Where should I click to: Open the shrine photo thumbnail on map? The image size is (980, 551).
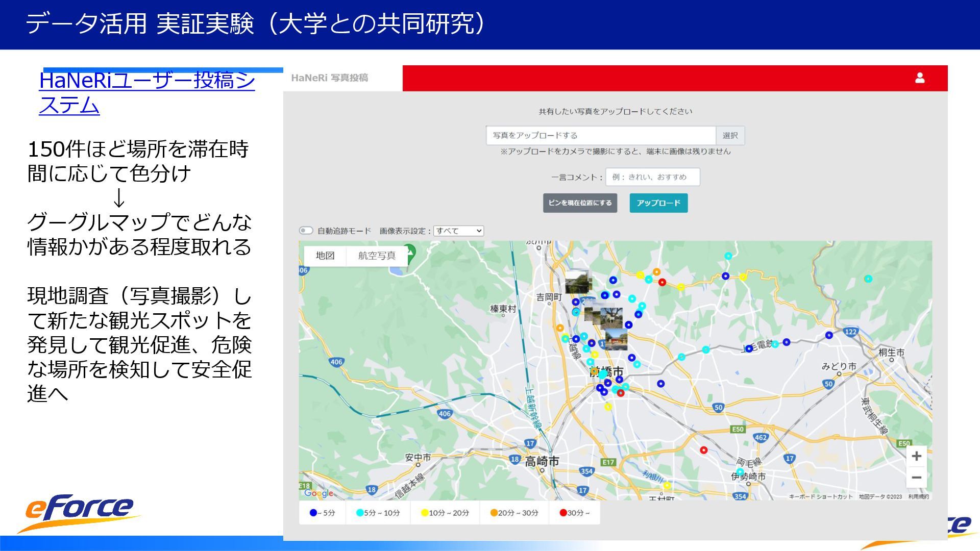click(616, 339)
